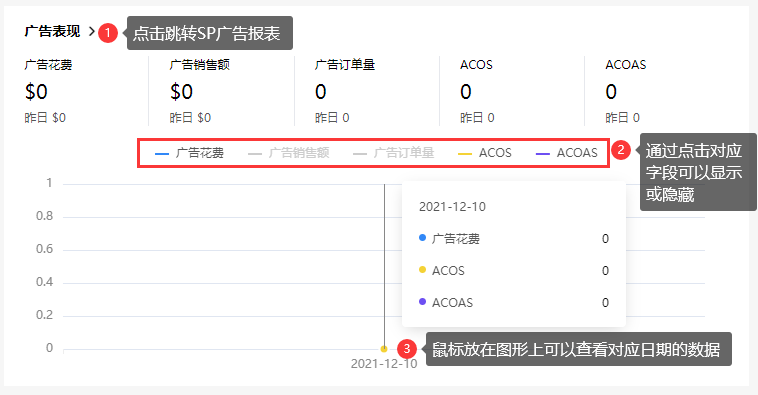758x395 pixels.
Task: Click red annotation marker number 2
Action: pyautogui.click(x=621, y=150)
